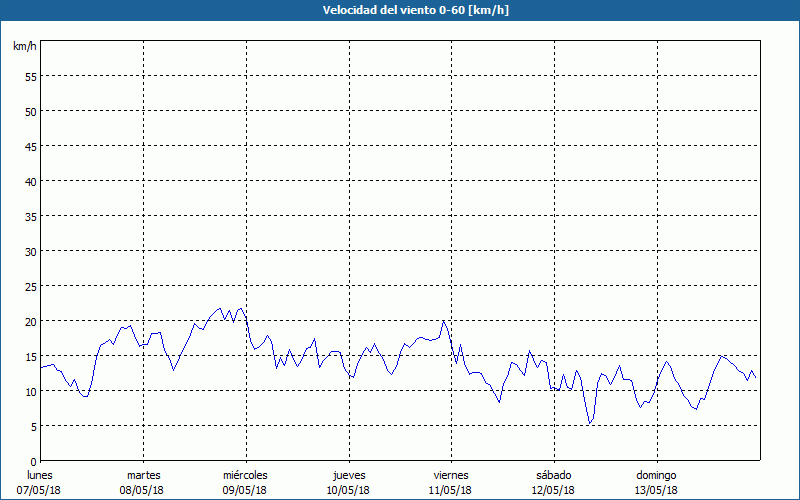Click the 'jueves' day label
800x500 pixels.
click(349, 475)
